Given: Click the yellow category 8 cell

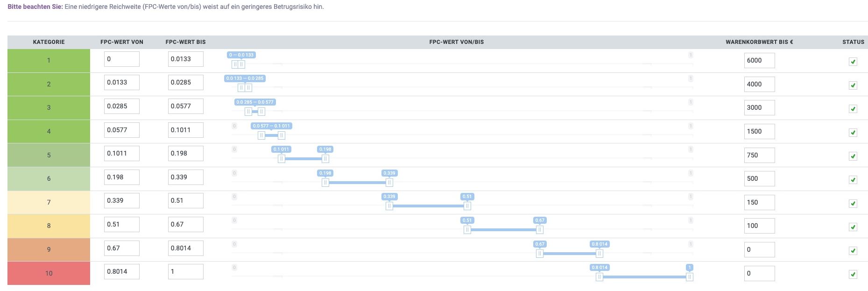Looking at the screenshot, I should (x=49, y=226).
